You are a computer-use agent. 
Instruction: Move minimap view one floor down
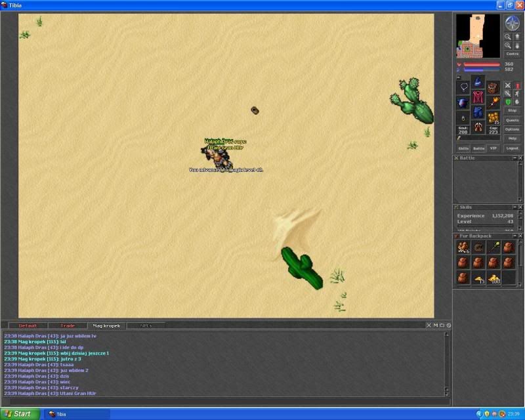click(516, 45)
